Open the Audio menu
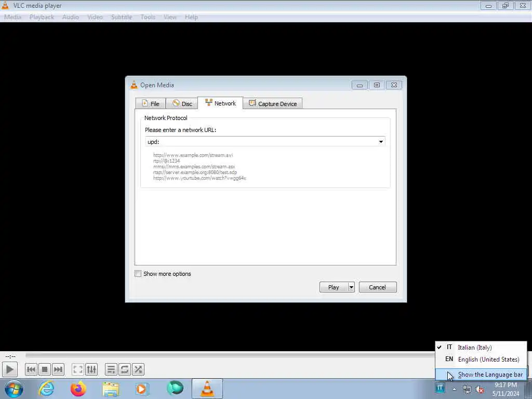Screen dimensions: 532x399 coord(71,17)
